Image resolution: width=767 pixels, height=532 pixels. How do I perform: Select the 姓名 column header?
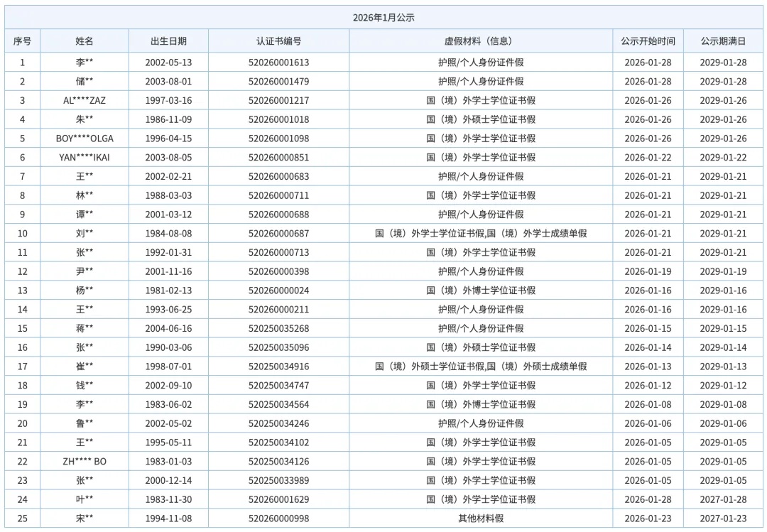[85, 41]
